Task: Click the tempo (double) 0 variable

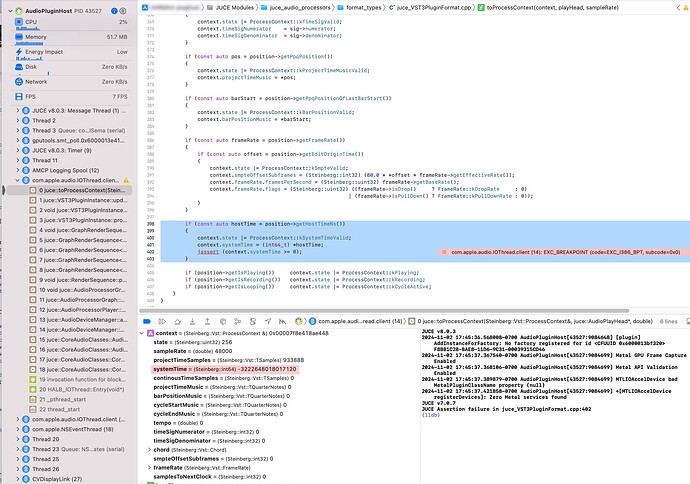Action: coord(178,423)
